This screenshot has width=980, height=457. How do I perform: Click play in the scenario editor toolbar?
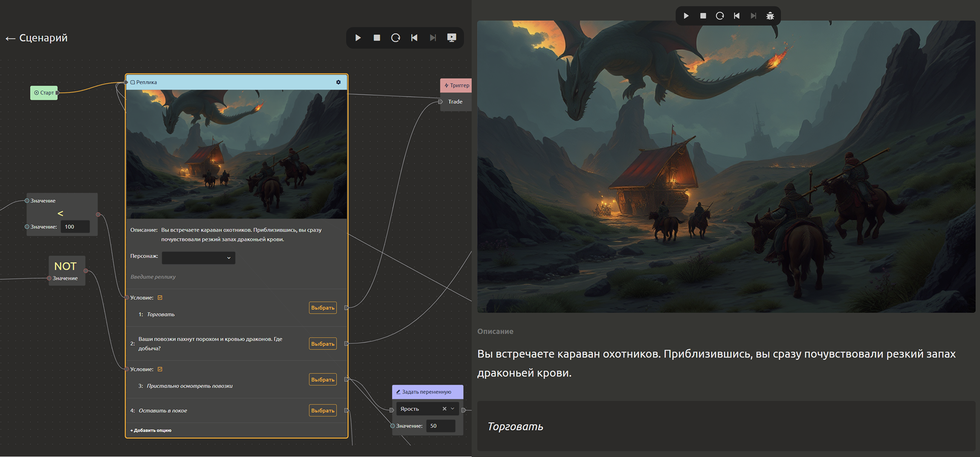(x=358, y=38)
